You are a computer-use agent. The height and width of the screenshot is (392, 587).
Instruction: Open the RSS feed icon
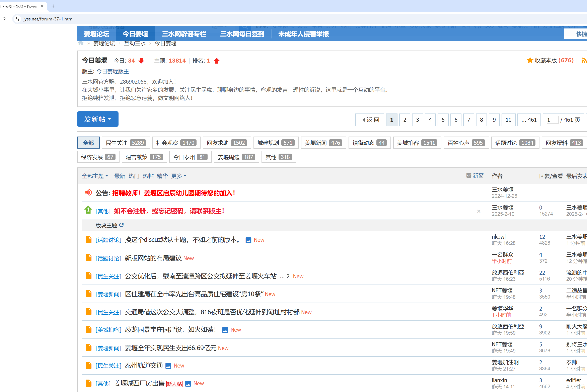click(584, 60)
